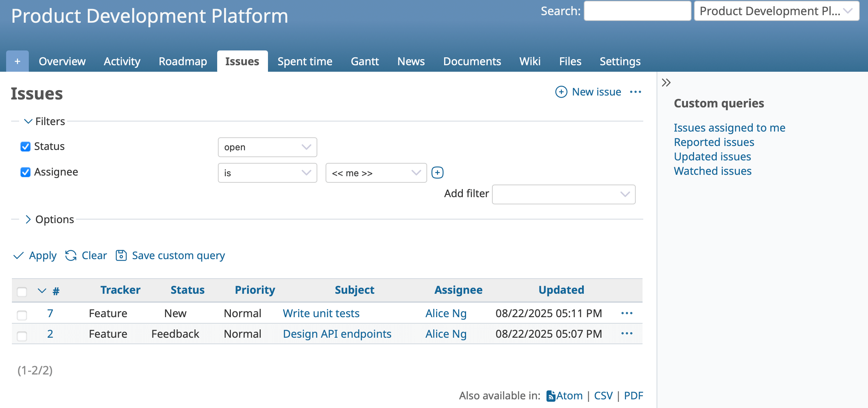Open the more actions menu beside New issue

(x=636, y=92)
